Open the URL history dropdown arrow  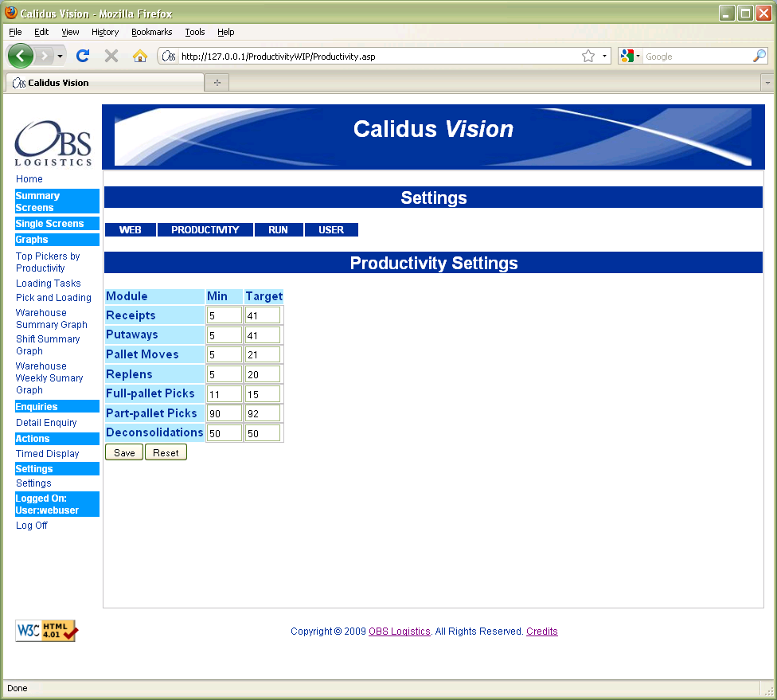tap(604, 56)
